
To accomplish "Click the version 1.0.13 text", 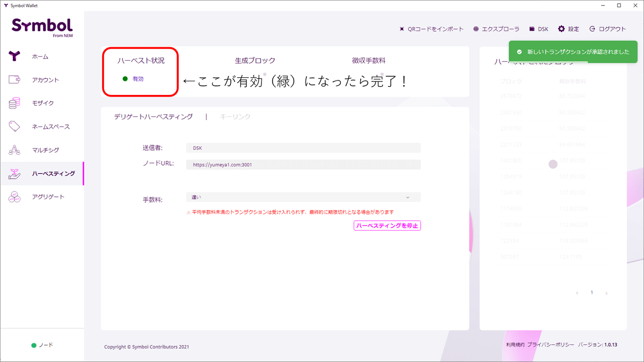I will (597, 345).
